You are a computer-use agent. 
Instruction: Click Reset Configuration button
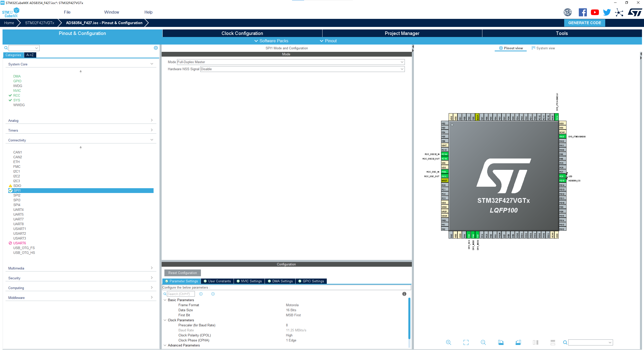(183, 273)
